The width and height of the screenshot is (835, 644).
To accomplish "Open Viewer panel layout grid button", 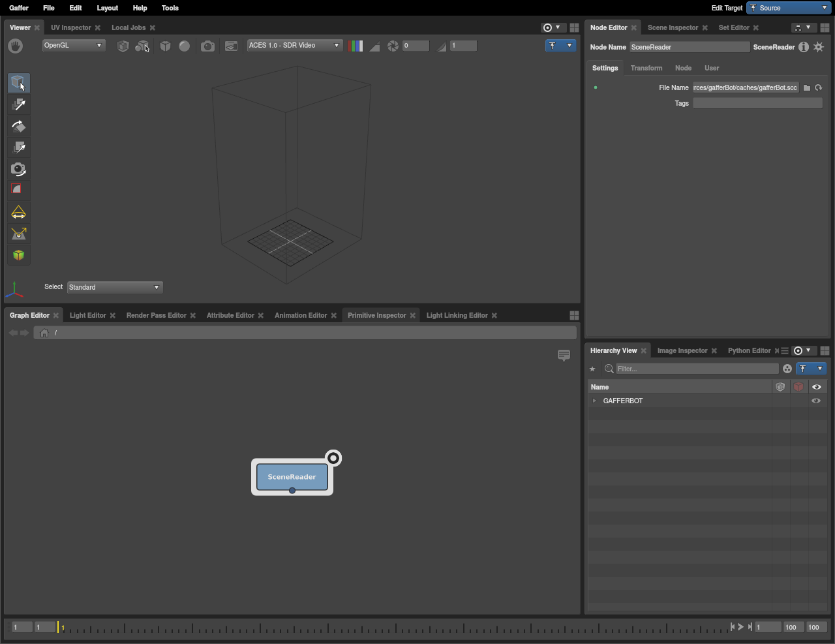I will coord(574,27).
